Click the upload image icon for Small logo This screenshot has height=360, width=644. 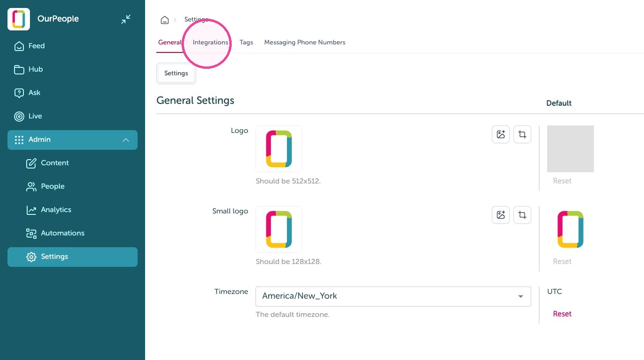point(501,215)
